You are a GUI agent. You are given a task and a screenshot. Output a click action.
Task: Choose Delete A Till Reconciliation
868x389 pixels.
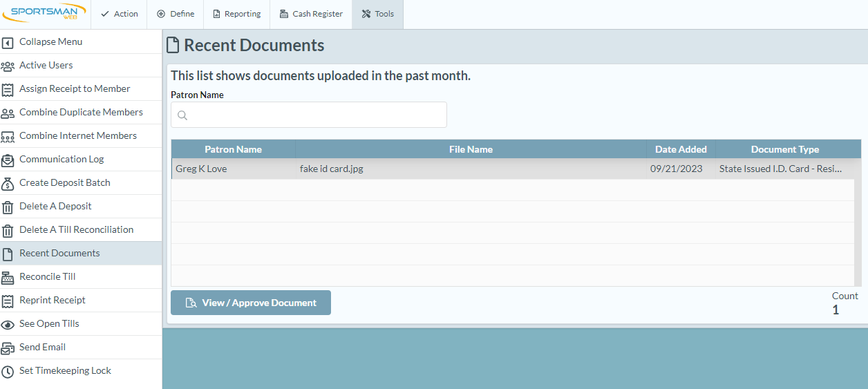[81, 230]
